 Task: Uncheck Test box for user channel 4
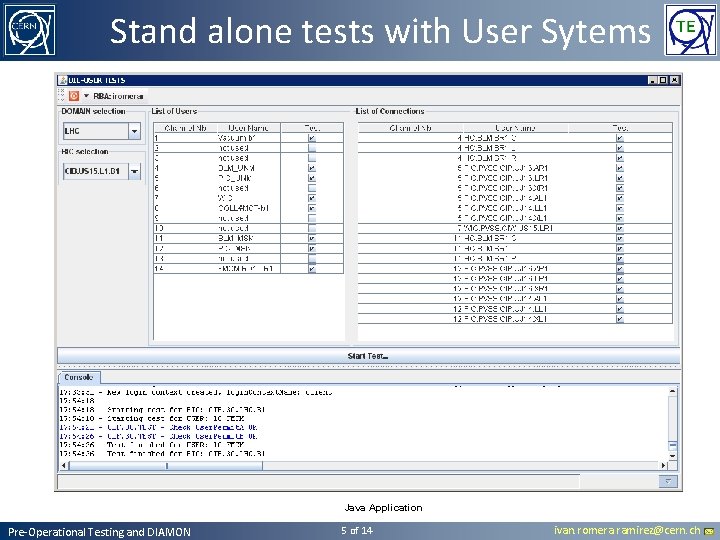[x=312, y=168]
